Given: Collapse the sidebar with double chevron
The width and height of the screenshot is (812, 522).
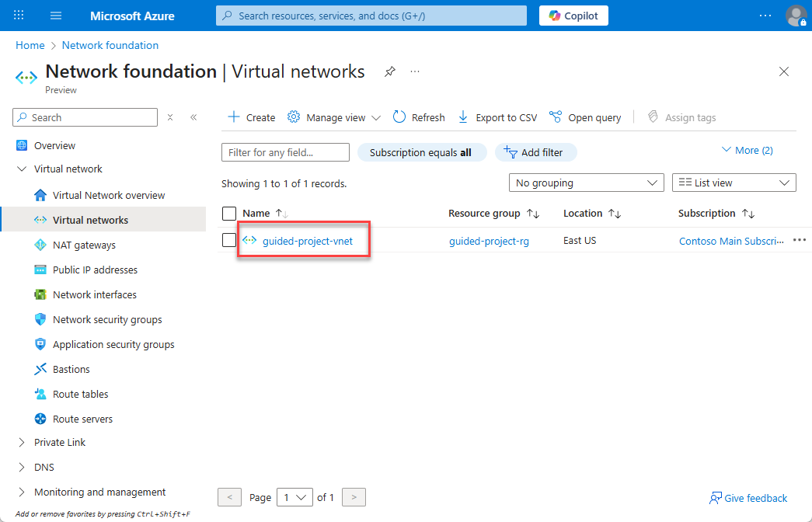Looking at the screenshot, I should [193, 117].
